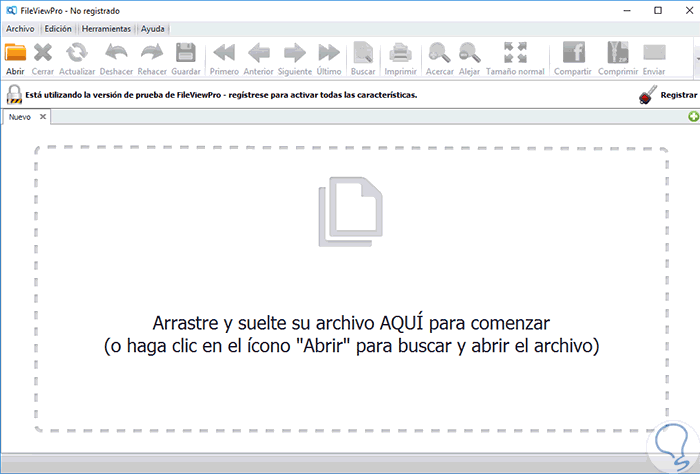Click the Rehacer redo arrow
700x474 pixels.
152,53
